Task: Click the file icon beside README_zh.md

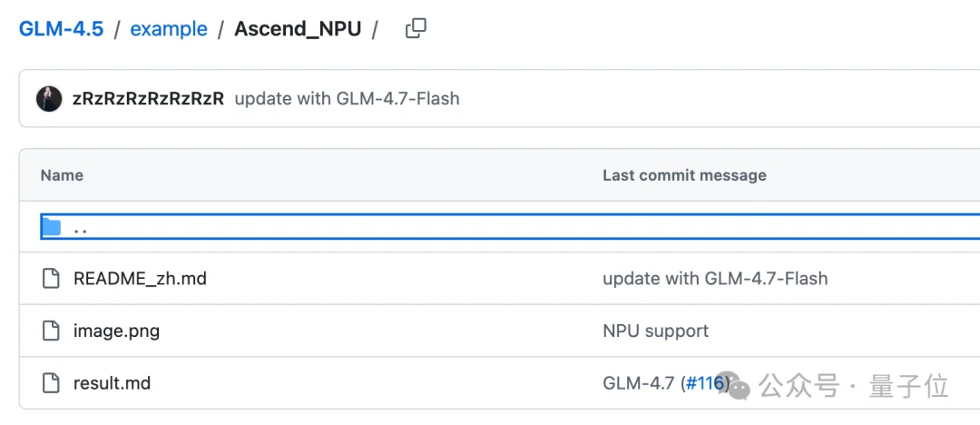Action: (52, 279)
